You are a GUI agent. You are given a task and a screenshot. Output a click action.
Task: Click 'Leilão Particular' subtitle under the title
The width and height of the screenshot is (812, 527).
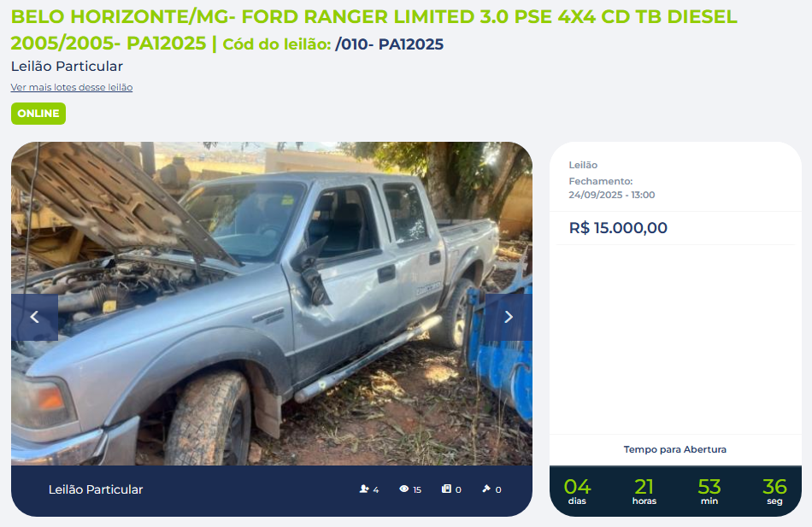click(x=67, y=67)
